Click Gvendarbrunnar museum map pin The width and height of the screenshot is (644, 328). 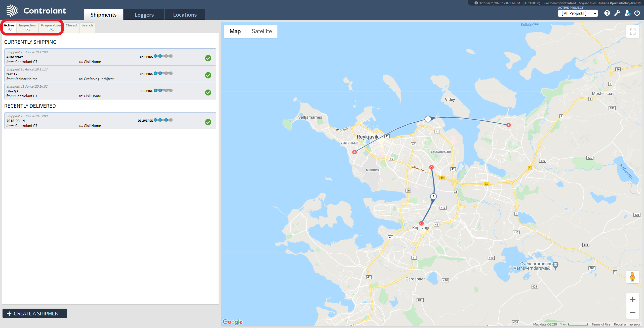[x=555, y=265]
